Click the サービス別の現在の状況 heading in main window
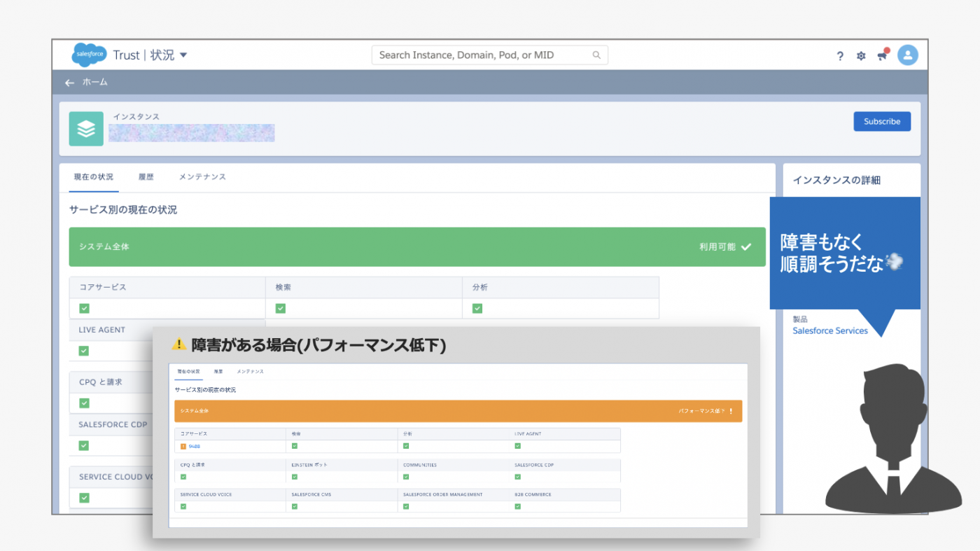Image resolution: width=980 pixels, height=551 pixels. [123, 209]
